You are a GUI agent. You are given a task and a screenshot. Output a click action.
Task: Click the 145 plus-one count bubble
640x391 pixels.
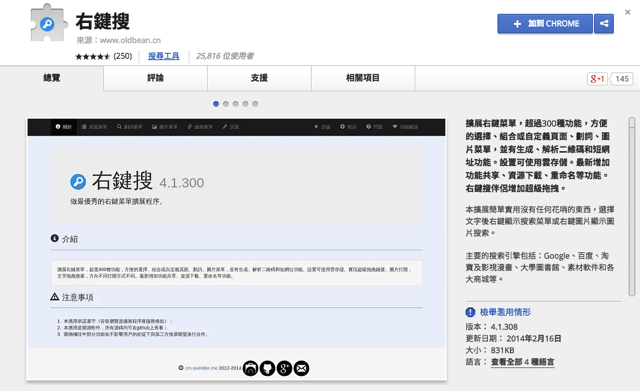[x=622, y=79]
